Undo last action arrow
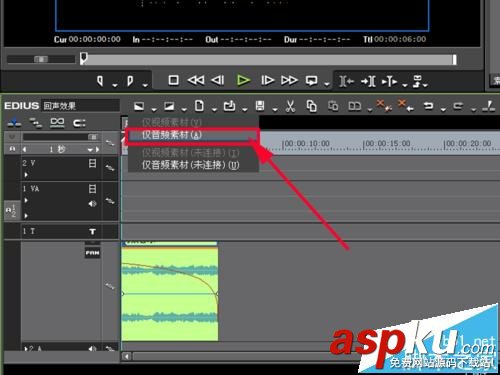Image resolution: width=500 pixels, height=375 pixels. [429, 106]
